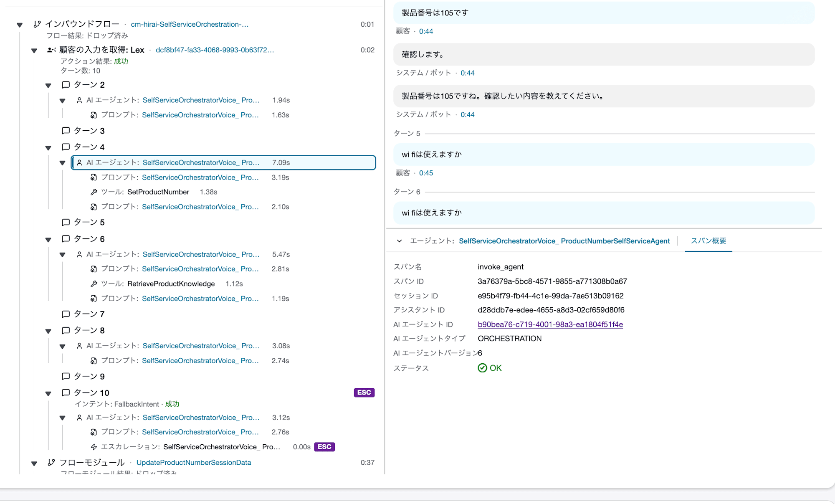Select the escalation row with 0.00s
The height and width of the screenshot is (504, 835).
[x=212, y=447]
